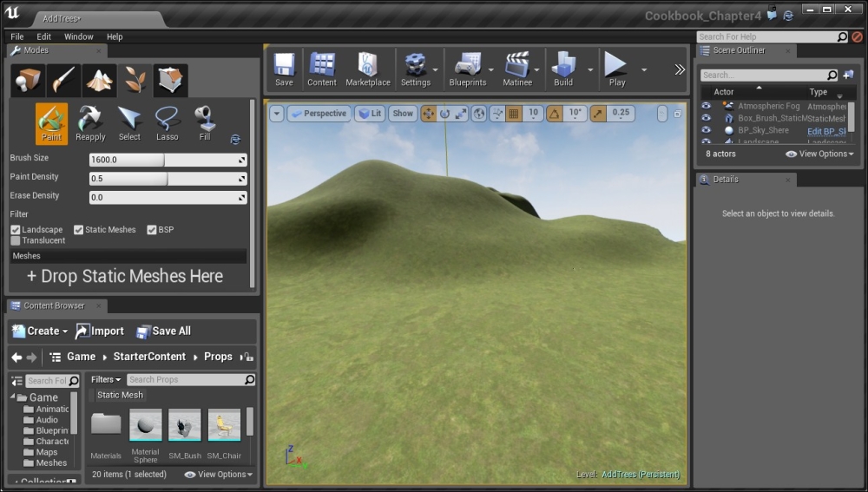Open the Play options dropdown arrow
Viewport: 868px width, 492px height.
pos(644,69)
